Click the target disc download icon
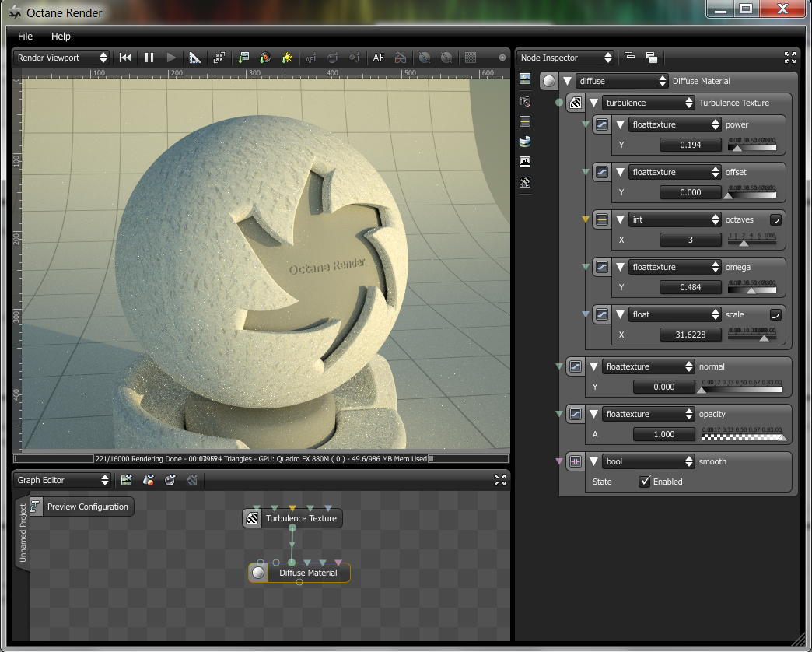The width and height of the screenshot is (812, 652). point(265,58)
